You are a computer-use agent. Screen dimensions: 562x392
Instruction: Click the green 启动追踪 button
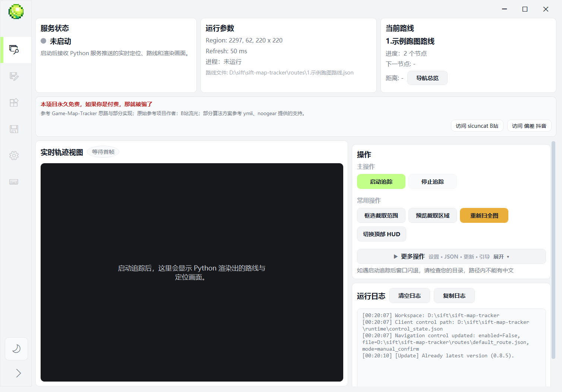point(381,181)
